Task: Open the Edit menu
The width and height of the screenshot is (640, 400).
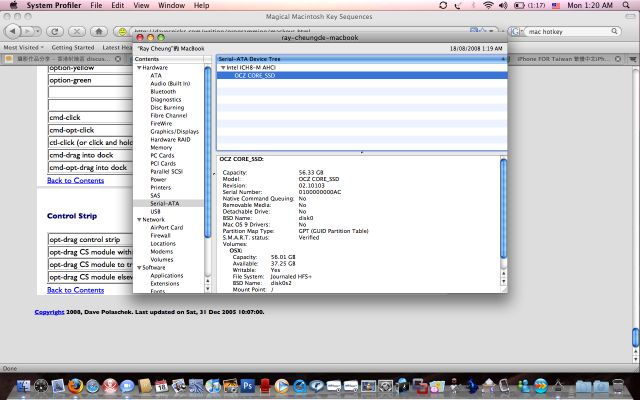Action: (x=118, y=5)
